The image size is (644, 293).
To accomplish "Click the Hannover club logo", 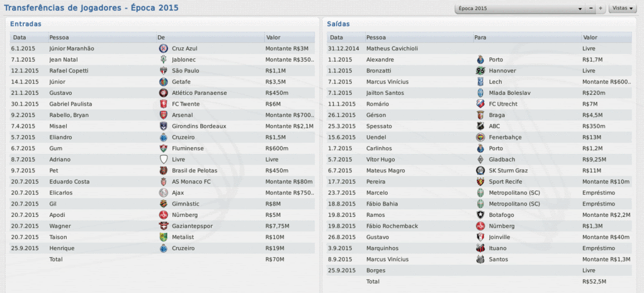I will click(x=480, y=70).
